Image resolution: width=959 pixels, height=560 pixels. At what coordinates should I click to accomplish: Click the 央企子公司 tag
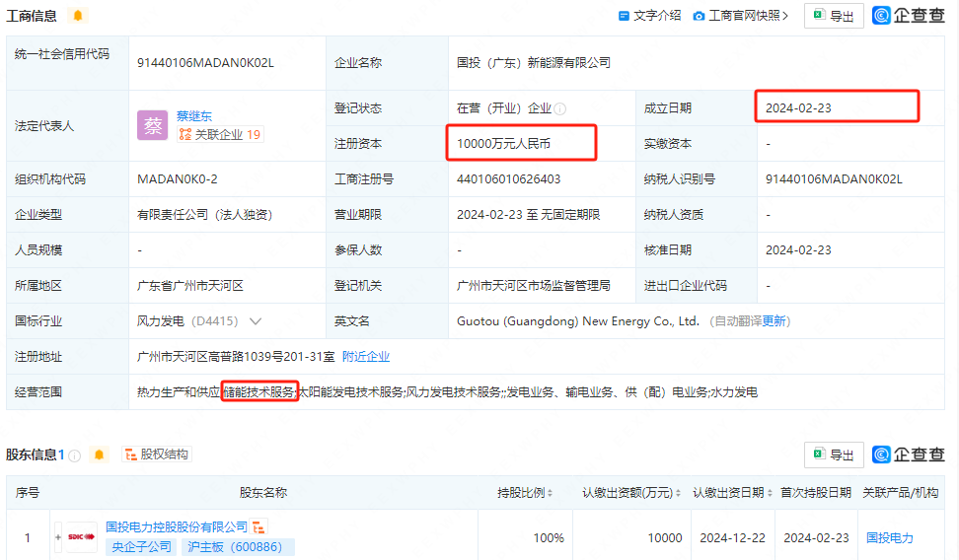click(141, 546)
